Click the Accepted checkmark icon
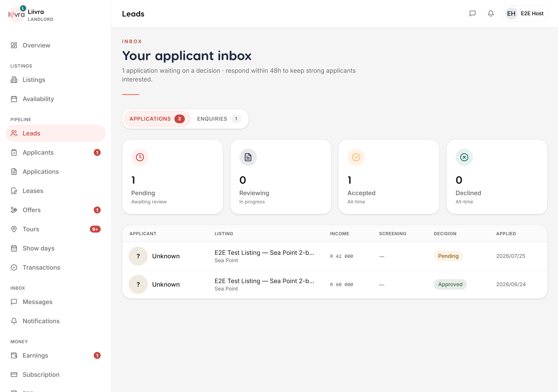558x392 pixels. [356, 157]
